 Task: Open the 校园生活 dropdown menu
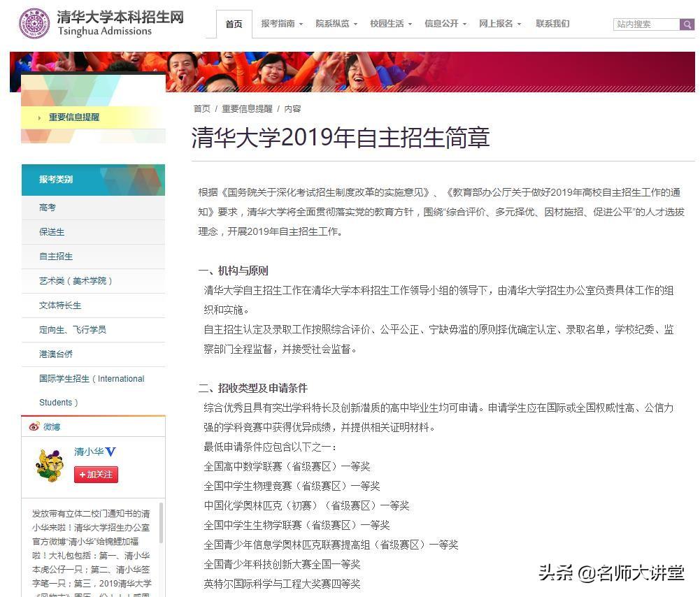391,24
